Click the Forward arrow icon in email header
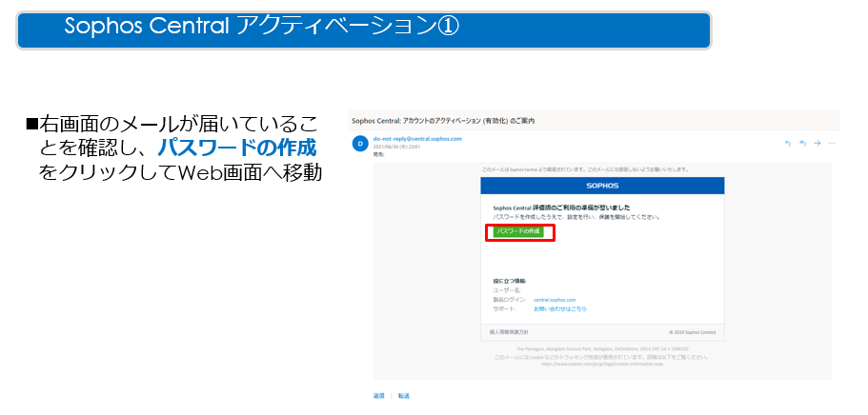The height and width of the screenshot is (415, 868). pyautogui.click(x=818, y=144)
